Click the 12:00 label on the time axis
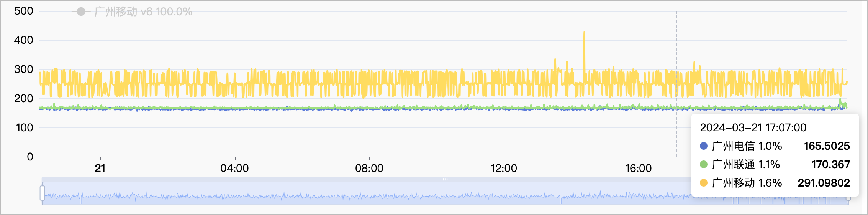 click(504, 168)
